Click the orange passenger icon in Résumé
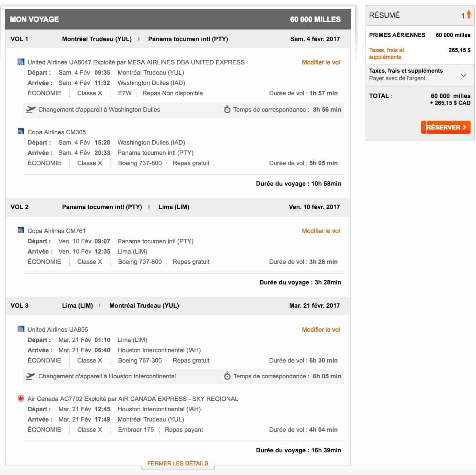The height and width of the screenshot is (475, 476). click(x=468, y=15)
